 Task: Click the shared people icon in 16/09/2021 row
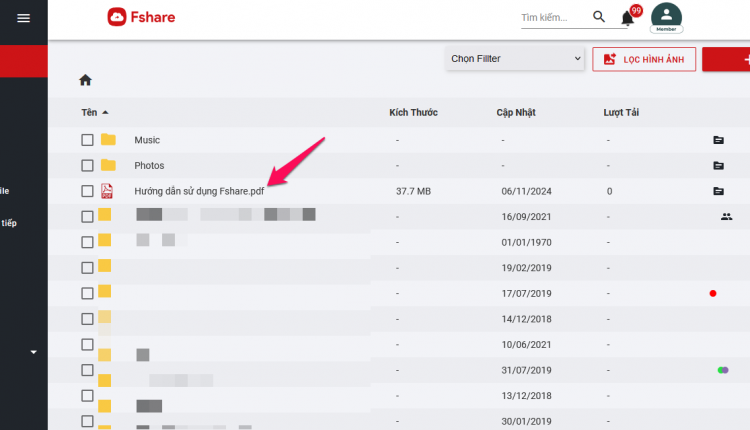click(726, 217)
